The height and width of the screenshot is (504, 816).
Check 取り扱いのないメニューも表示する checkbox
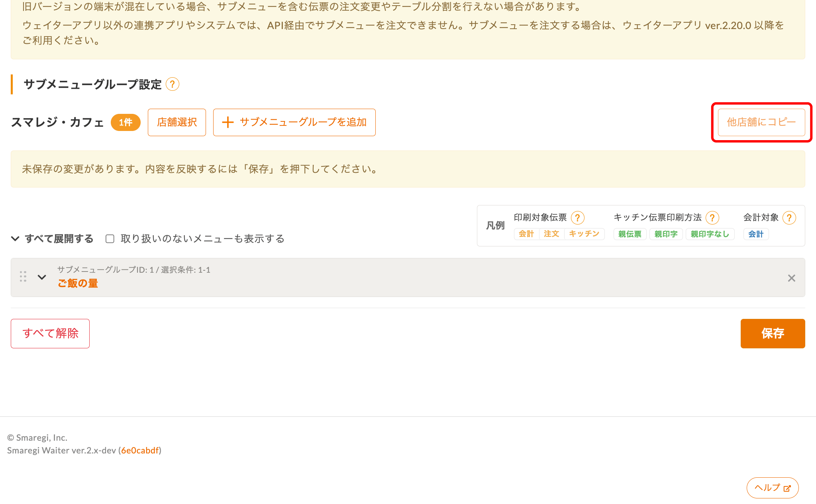tap(110, 239)
